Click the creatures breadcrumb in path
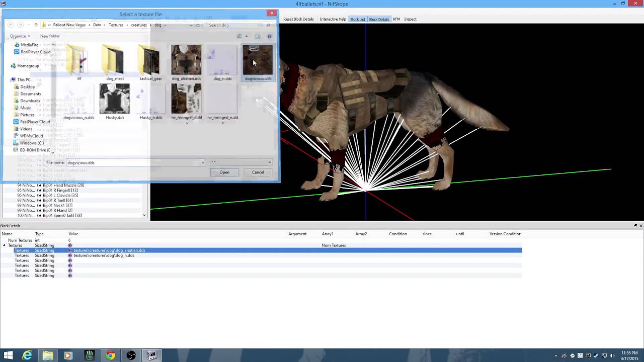The width and height of the screenshot is (644, 362). [x=139, y=25]
